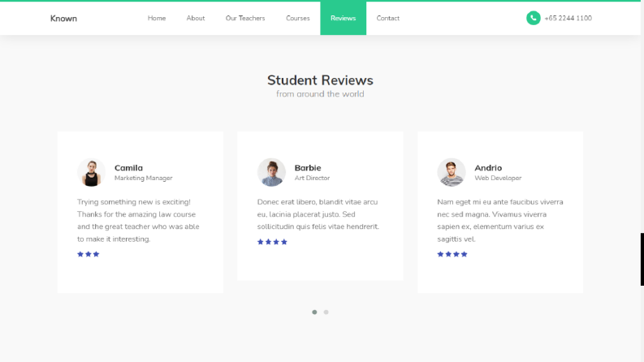Screen dimensions: 644x362
Task: Click the page's vertical scrollbar thumb
Action: click(x=642, y=260)
